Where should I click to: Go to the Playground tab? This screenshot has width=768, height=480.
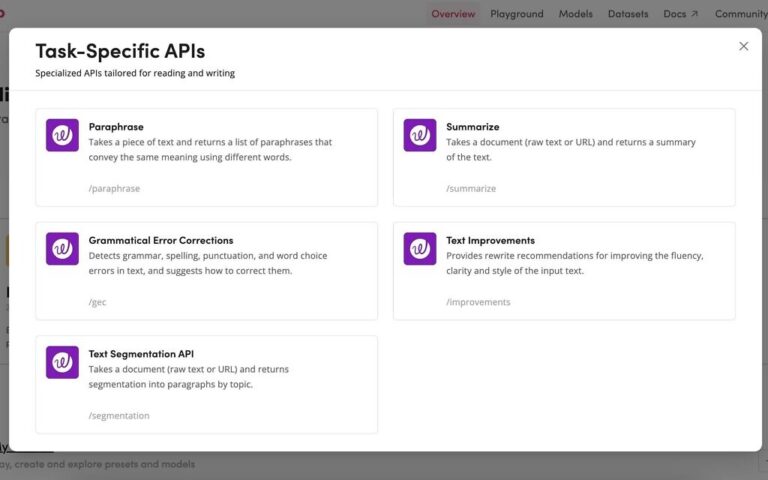point(517,14)
